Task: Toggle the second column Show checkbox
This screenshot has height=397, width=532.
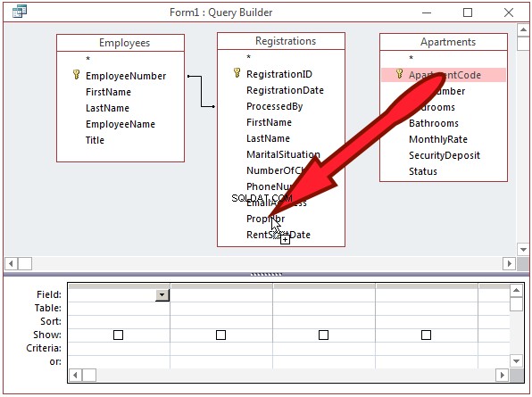Action: (220, 335)
